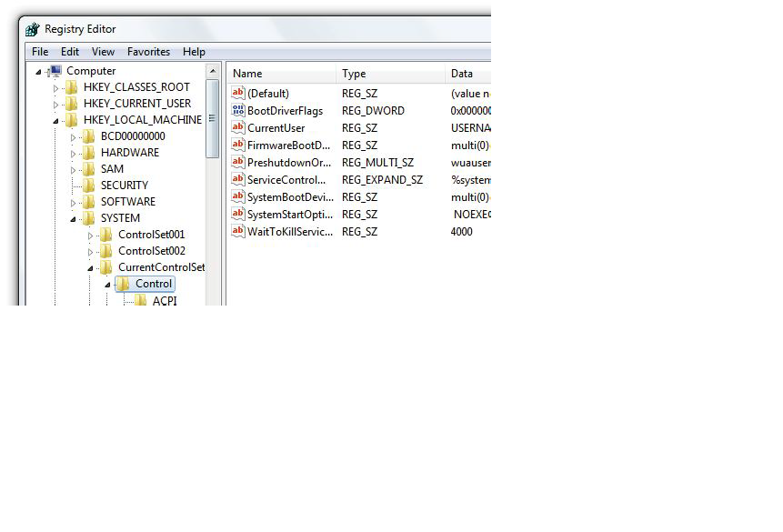This screenshot has width=783, height=532.
Task: Click the ab icon beside WaitToKillService value
Action: click(237, 231)
